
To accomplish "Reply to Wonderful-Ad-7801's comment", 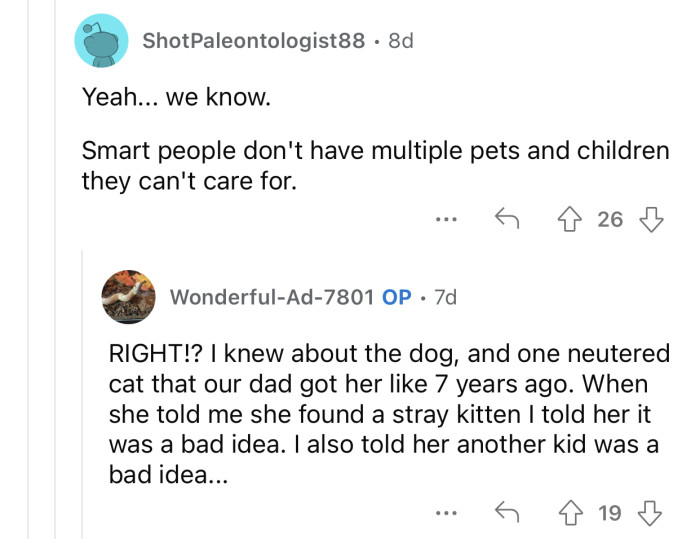I will point(507,513).
